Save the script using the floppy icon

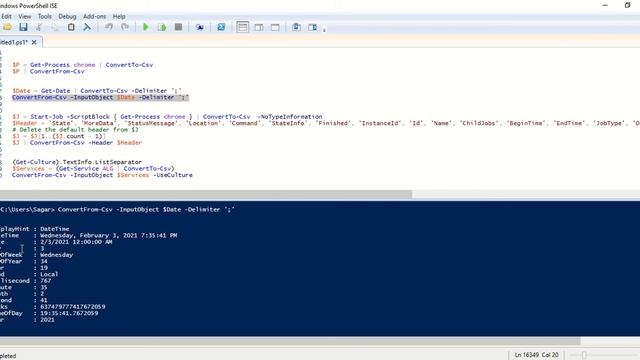click(x=23, y=27)
